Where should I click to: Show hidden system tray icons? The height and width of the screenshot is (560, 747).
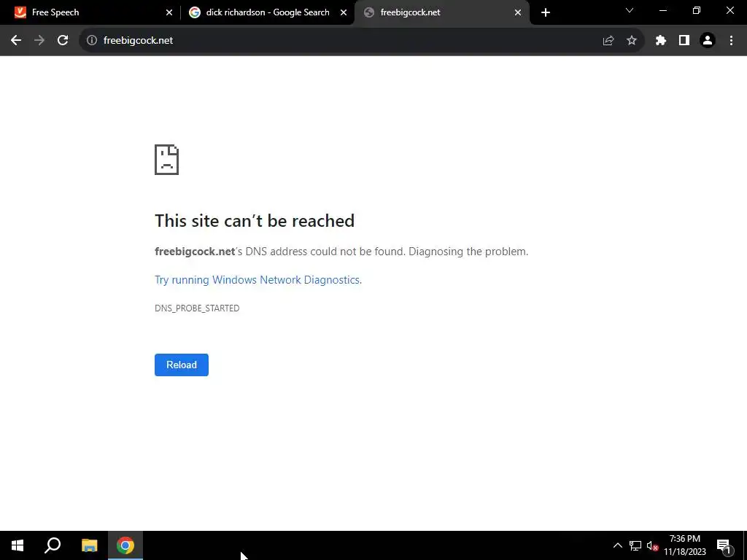click(x=617, y=545)
